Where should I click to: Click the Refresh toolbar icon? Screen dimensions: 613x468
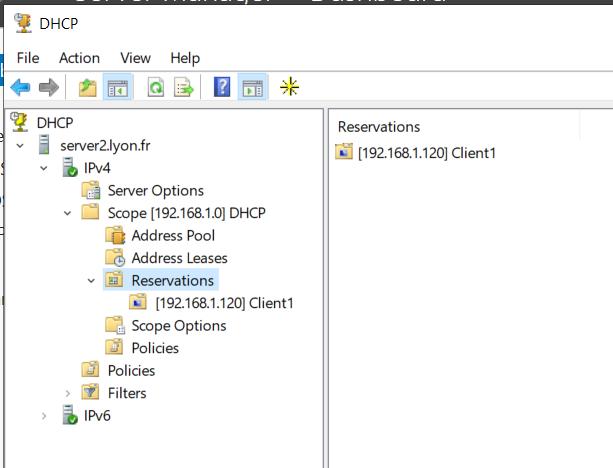(156, 87)
